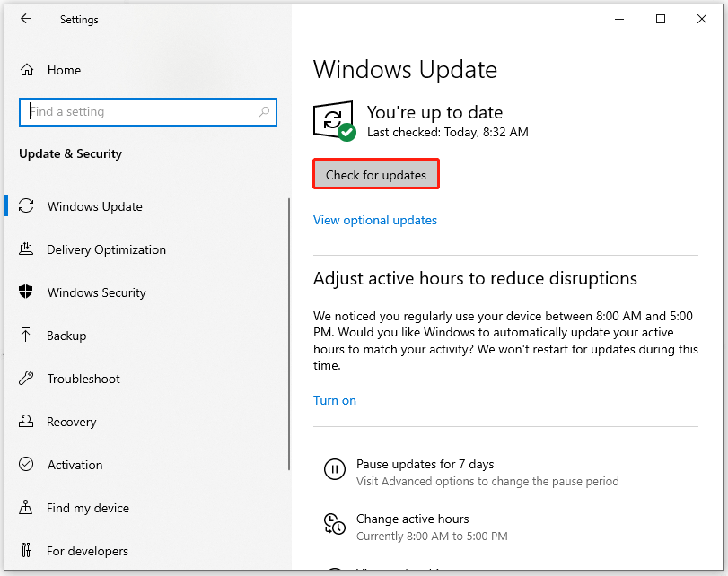Click the Windows Update page title
The height and width of the screenshot is (576, 728).
click(x=405, y=71)
